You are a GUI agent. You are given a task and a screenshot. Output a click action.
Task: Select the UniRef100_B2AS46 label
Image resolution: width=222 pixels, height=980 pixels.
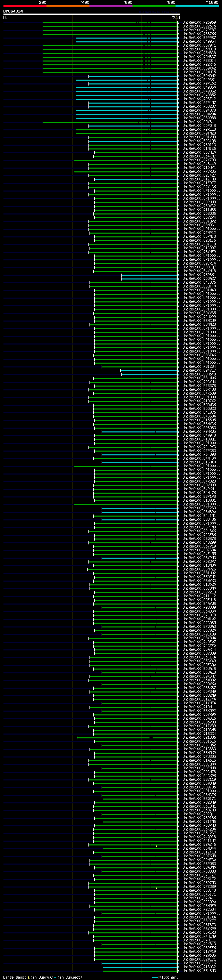point(199,844)
